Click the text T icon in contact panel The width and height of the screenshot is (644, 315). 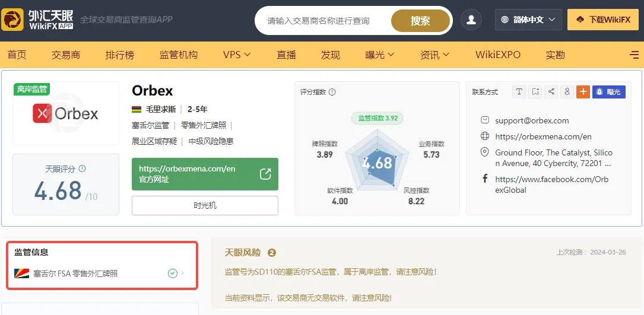tap(519, 91)
